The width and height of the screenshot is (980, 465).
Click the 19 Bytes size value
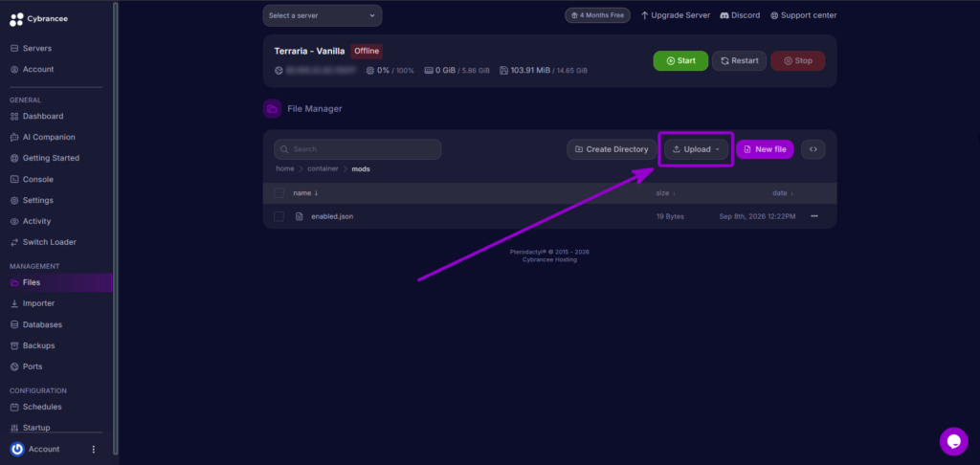pos(670,216)
